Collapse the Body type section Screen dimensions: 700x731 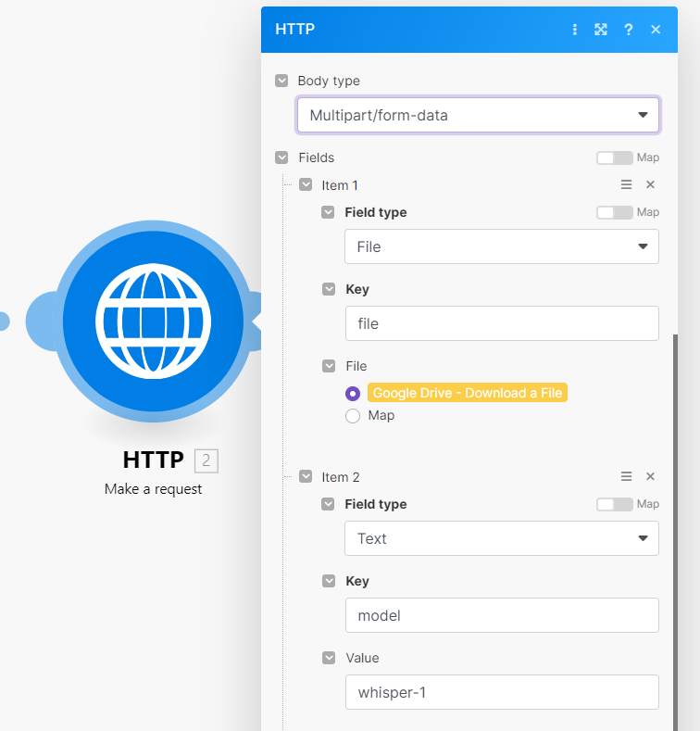click(x=281, y=81)
